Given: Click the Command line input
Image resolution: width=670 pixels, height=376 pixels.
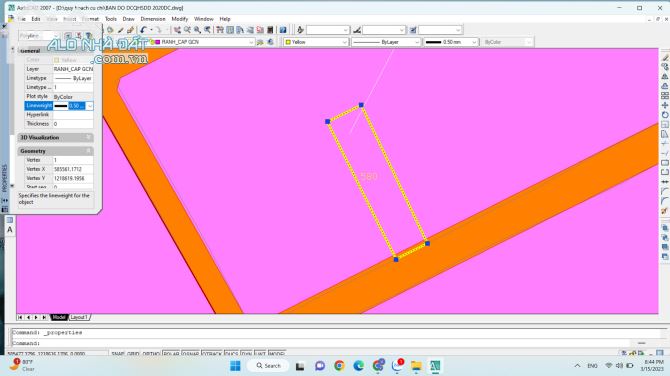Looking at the screenshot, I should 320,343.
